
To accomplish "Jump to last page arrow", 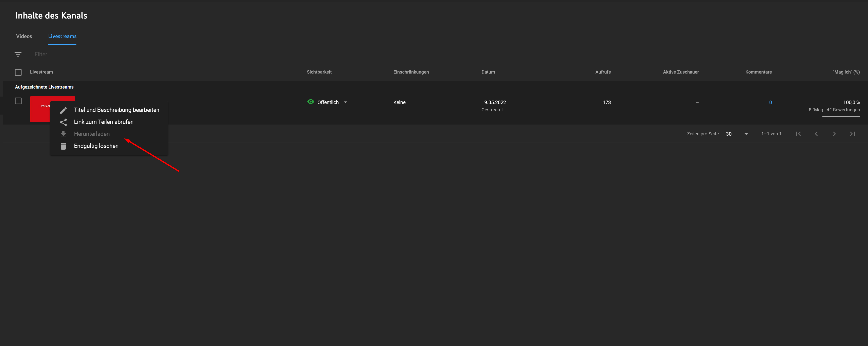I will [852, 134].
